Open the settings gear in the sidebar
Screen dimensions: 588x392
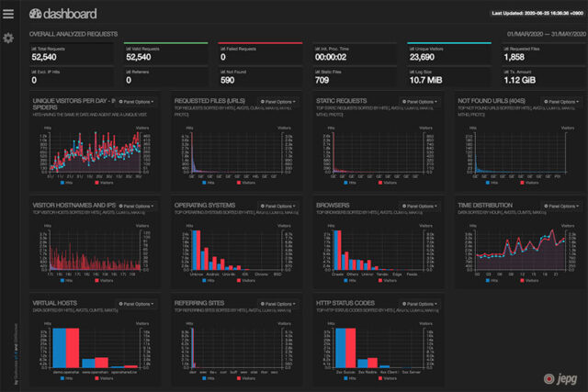tap(8, 38)
